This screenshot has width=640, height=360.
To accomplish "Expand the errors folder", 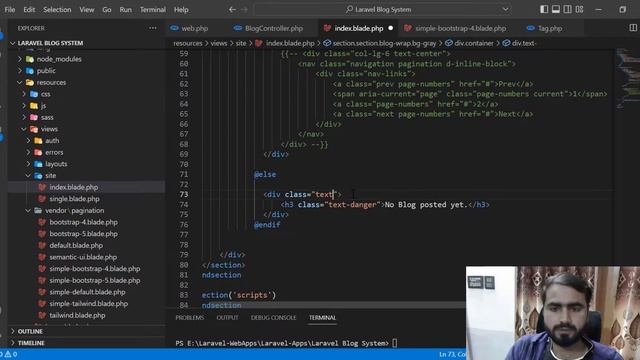I will tap(54, 152).
